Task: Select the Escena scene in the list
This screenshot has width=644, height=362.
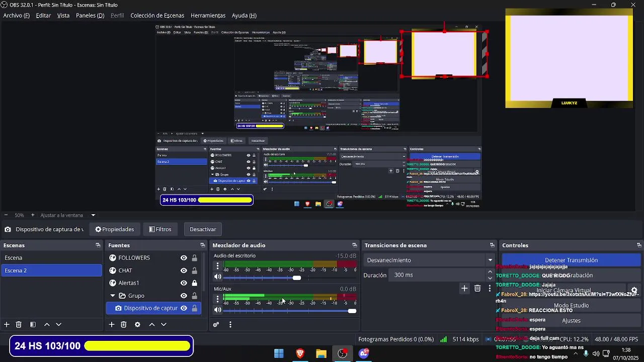Action: pyautogui.click(x=51, y=258)
